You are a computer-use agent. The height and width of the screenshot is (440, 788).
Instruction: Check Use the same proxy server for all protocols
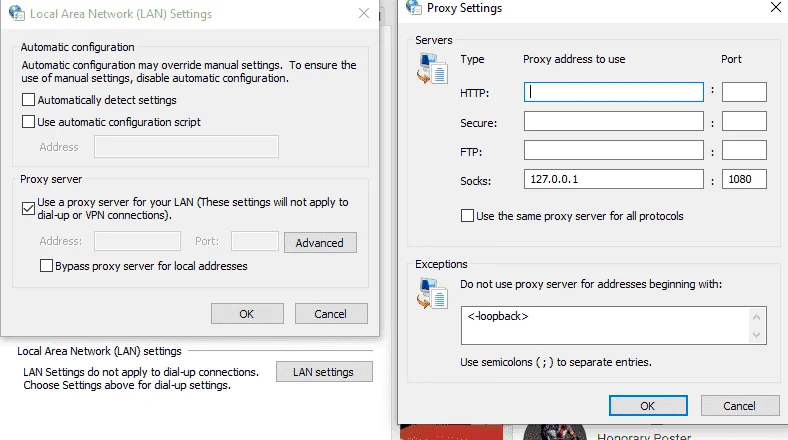(467, 215)
